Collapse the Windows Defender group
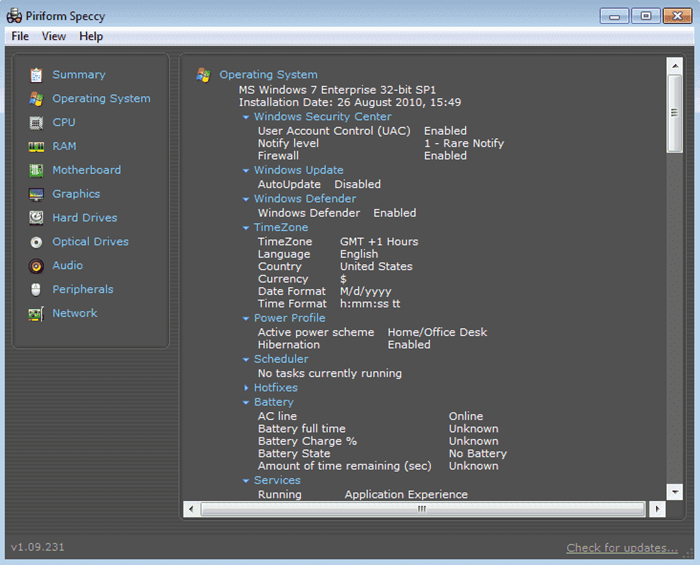 point(246,199)
